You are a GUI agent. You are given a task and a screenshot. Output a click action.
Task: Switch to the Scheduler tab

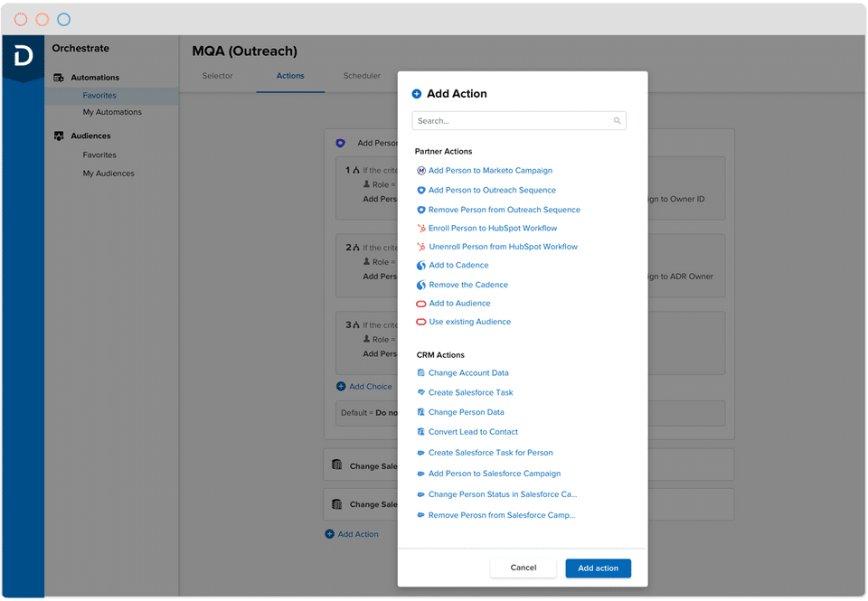pyautogui.click(x=362, y=76)
